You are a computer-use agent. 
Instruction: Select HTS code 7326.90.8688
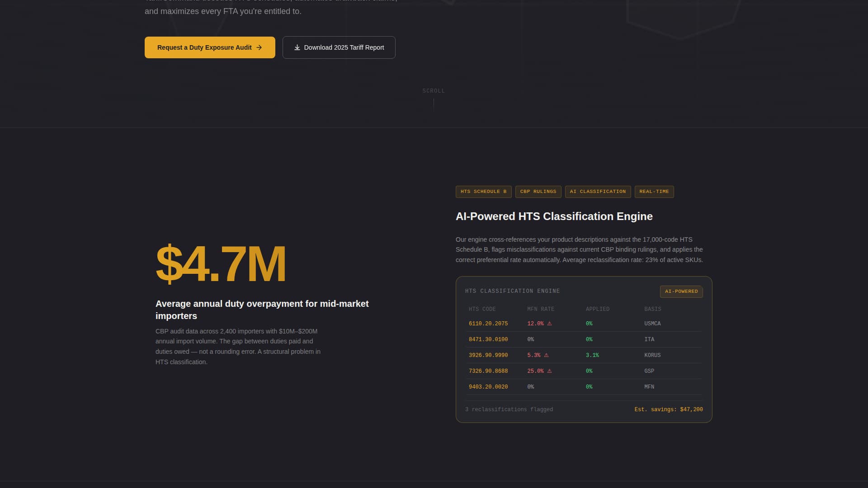pyautogui.click(x=488, y=371)
